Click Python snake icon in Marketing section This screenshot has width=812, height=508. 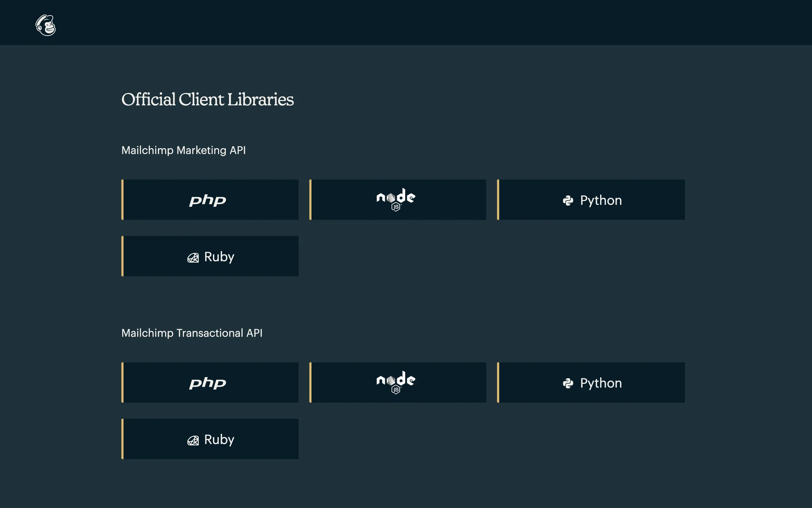(568, 200)
